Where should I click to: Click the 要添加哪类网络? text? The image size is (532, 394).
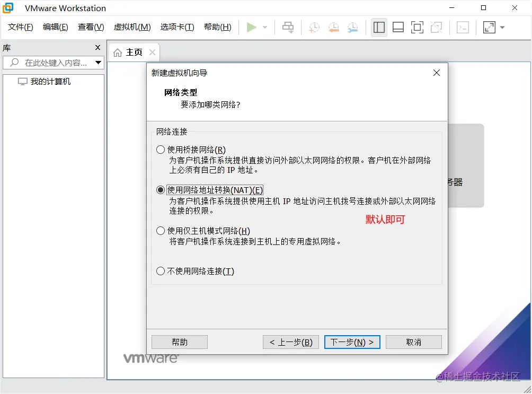pyautogui.click(x=210, y=104)
